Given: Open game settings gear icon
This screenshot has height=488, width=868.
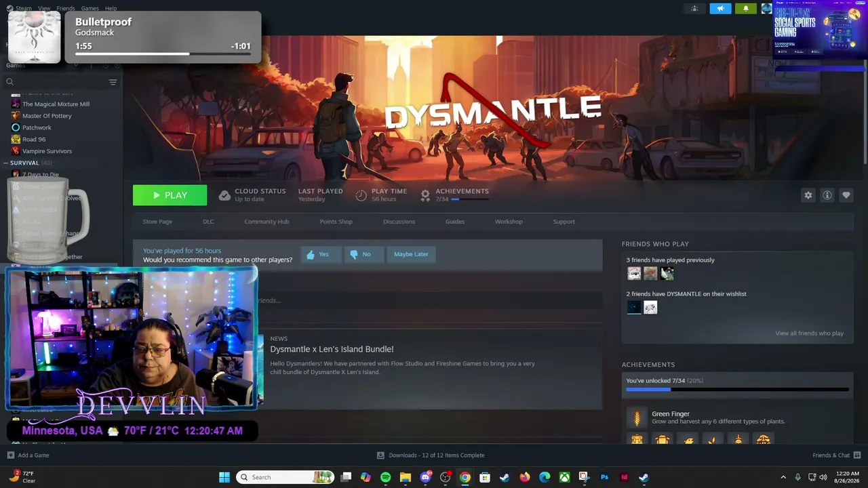Looking at the screenshot, I should (x=808, y=195).
